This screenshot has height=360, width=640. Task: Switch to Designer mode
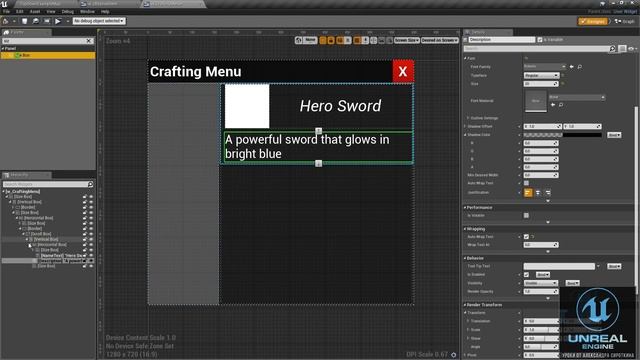click(593, 21)
